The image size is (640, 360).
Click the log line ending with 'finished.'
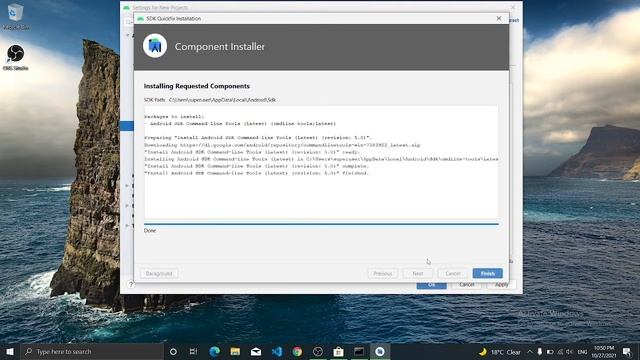tap(256, 173)
